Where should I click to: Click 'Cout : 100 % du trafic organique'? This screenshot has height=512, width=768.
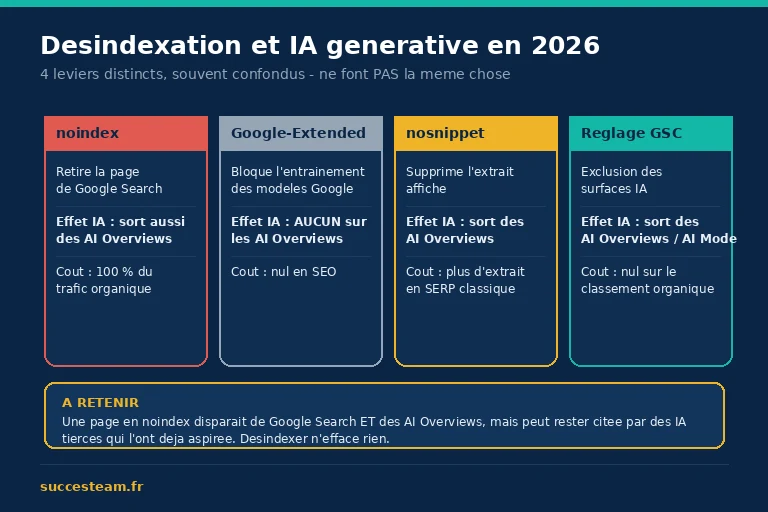coord(104,280)
